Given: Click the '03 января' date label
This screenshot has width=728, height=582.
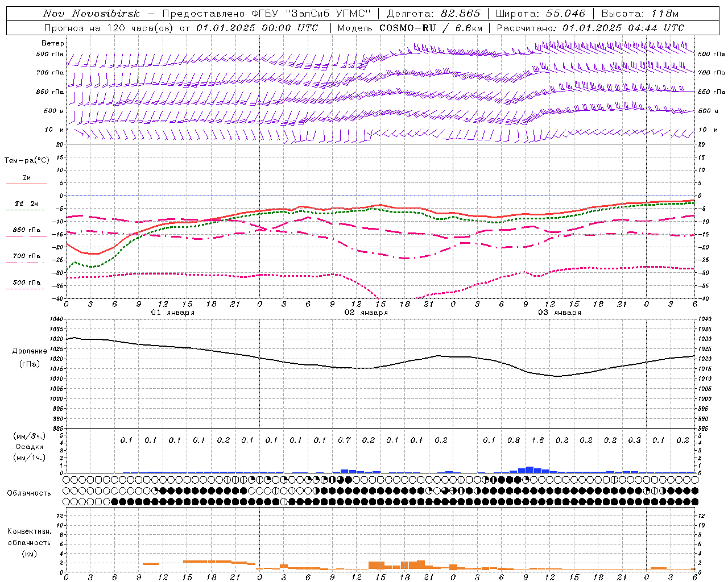Looking at the screenshot, I should 560,313.
